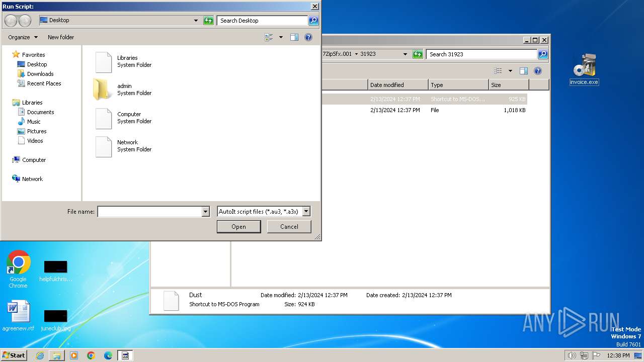
Task: Refresh the 31923 folder in Explorer window
Action: tap(418, 54)
